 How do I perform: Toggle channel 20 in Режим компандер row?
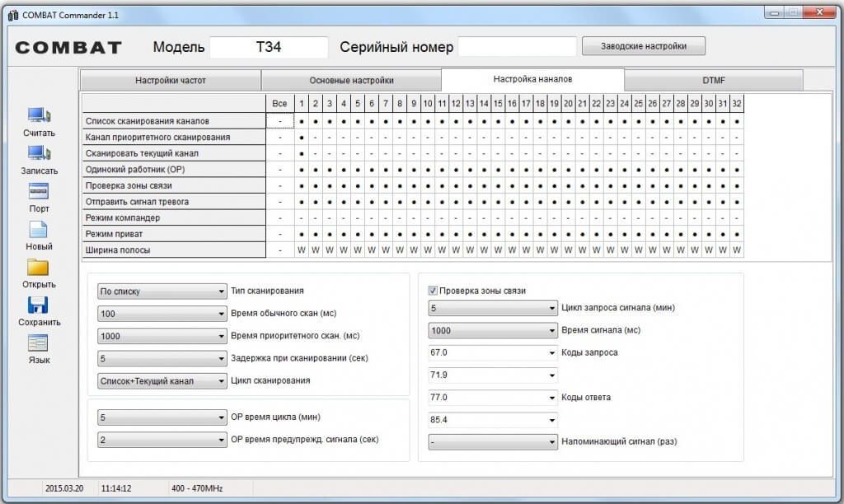click(568, 218)
